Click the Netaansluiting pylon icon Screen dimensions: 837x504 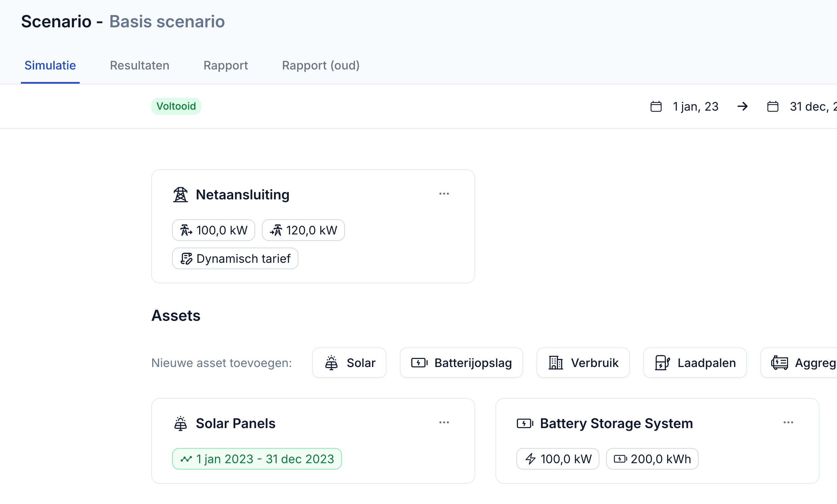point(180,195)
